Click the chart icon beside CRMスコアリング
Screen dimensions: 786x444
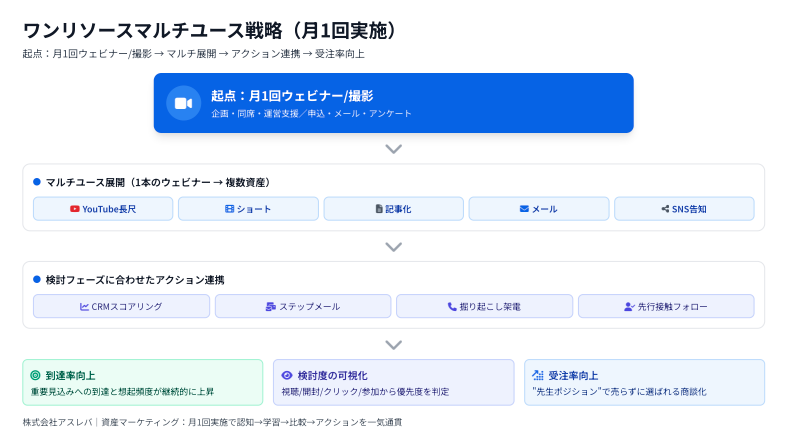click(85, 306)
